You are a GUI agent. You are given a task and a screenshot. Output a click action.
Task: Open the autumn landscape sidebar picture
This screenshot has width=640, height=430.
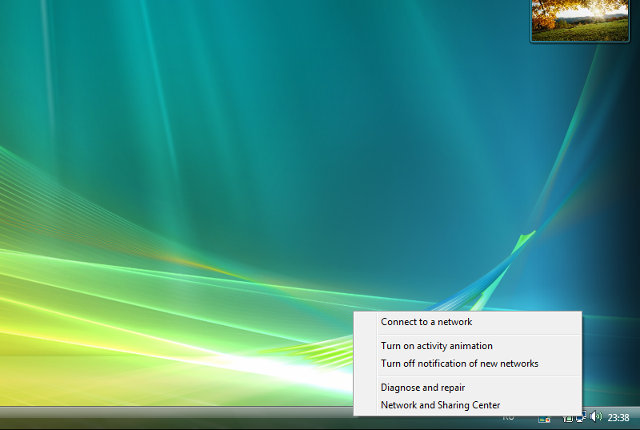pos(580,20)
